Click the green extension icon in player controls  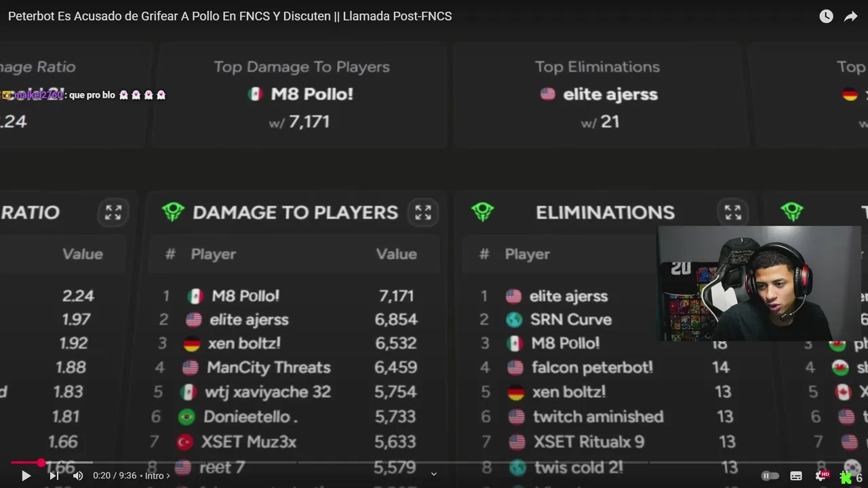846,477
